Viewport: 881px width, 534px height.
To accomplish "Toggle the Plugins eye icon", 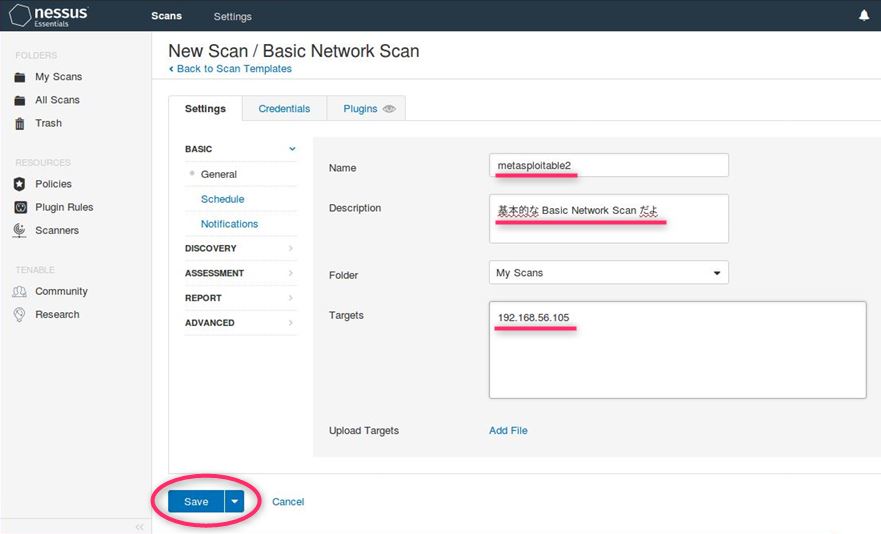I will [389, 108].
